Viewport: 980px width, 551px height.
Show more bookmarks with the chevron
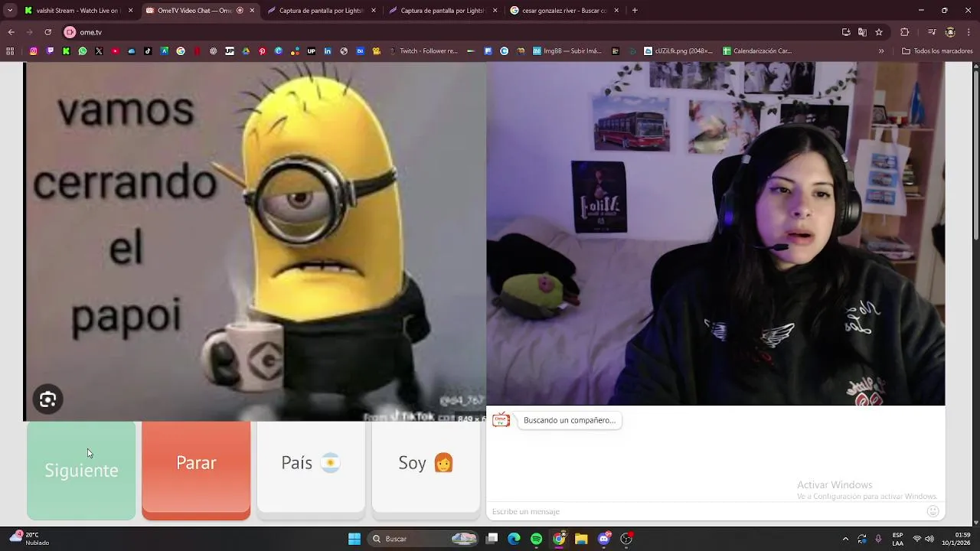point(881,51)
